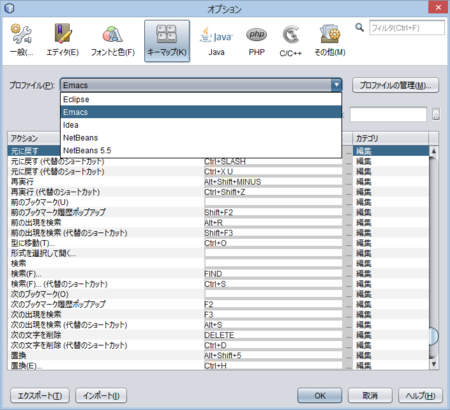Open the 一般 general options category
This screenshot has width=450, height=410.
[x=21, y=41]
